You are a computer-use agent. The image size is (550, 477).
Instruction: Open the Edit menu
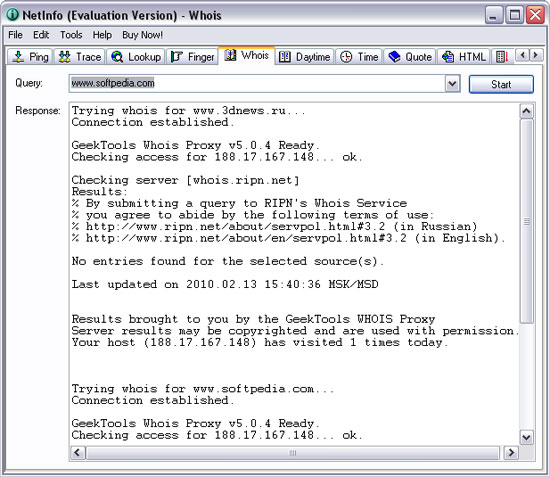click(x=41, y=35)
